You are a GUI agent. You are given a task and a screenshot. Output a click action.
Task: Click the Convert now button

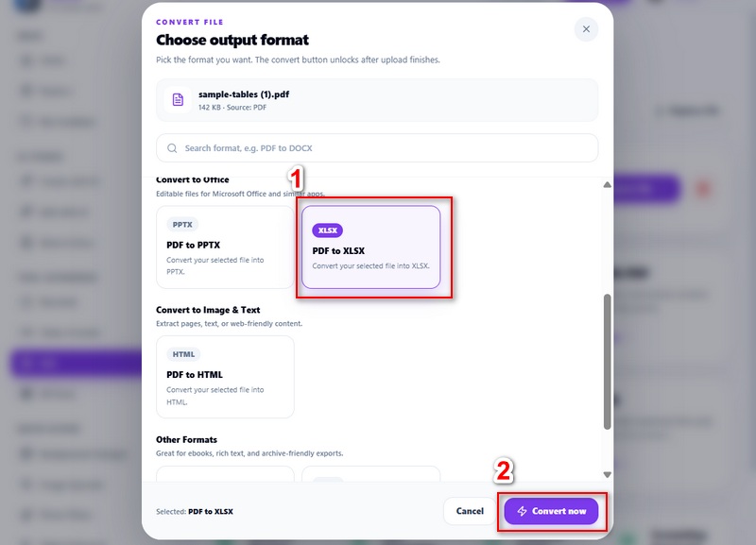(x=551, y=511)
